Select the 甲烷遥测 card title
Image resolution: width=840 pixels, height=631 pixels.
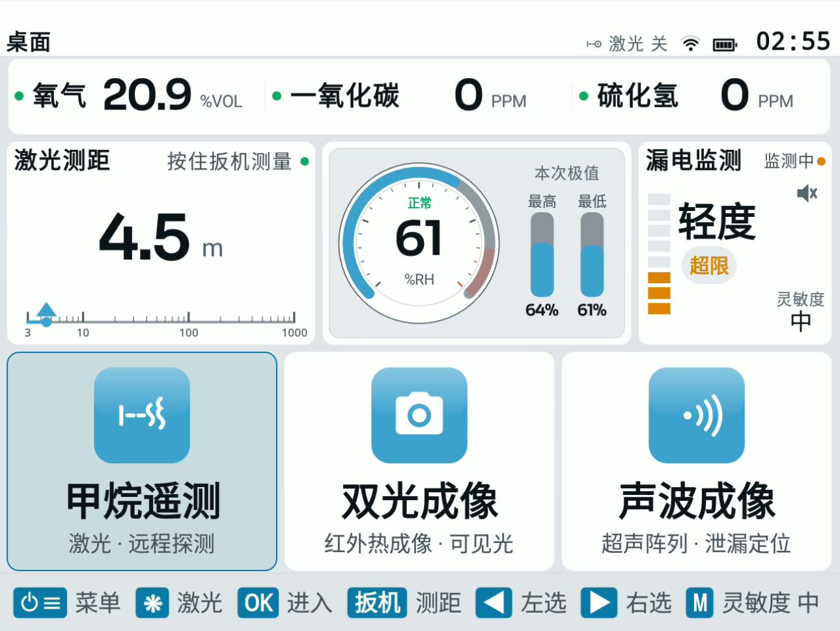point(143,501)
